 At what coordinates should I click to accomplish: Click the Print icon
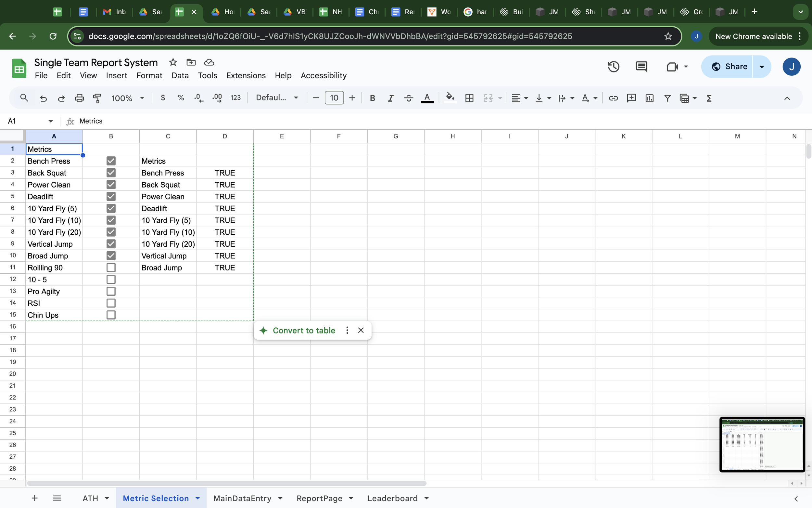pyautogui.click(x=79, y=98)
